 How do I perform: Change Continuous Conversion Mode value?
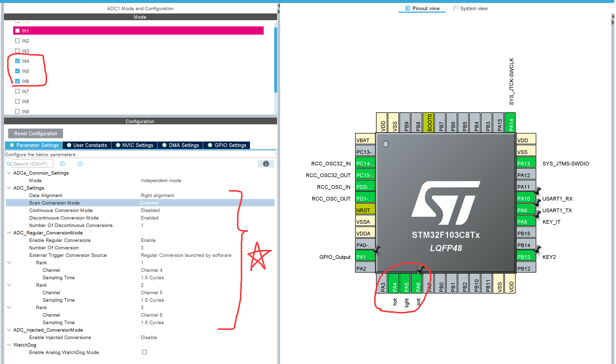point(150,210)
